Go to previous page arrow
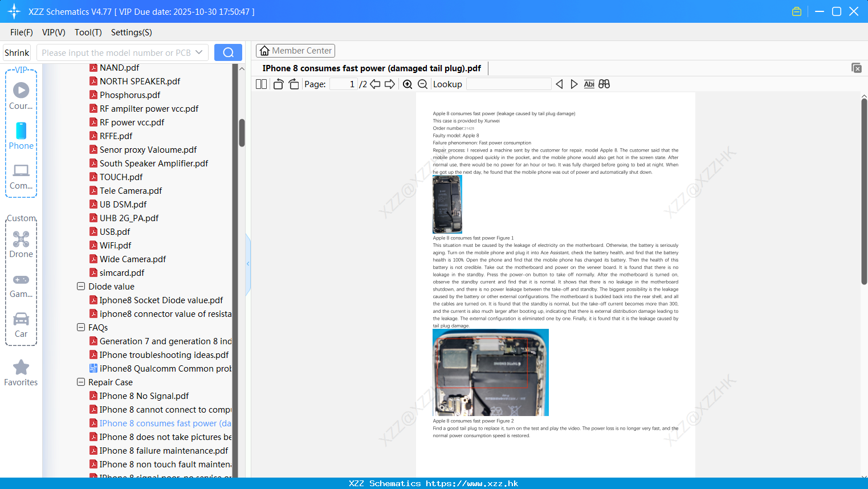Viewport: 868px width, 489px height. [x=375, y=84]
